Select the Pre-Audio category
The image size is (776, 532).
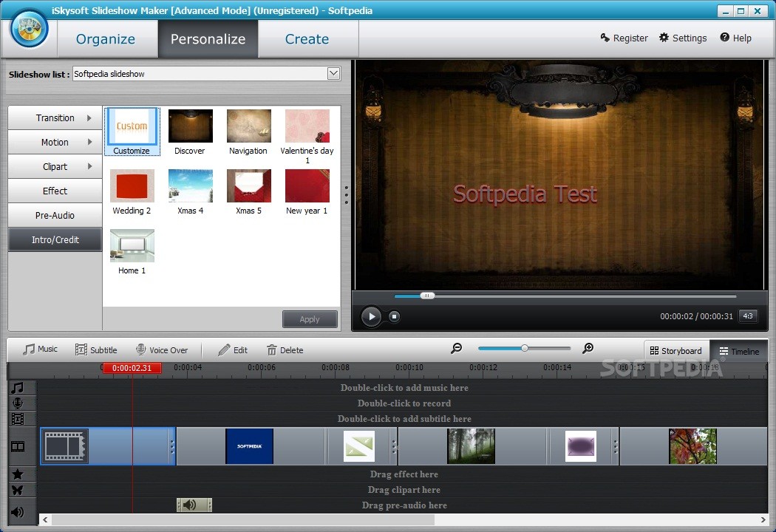point(55,215)
